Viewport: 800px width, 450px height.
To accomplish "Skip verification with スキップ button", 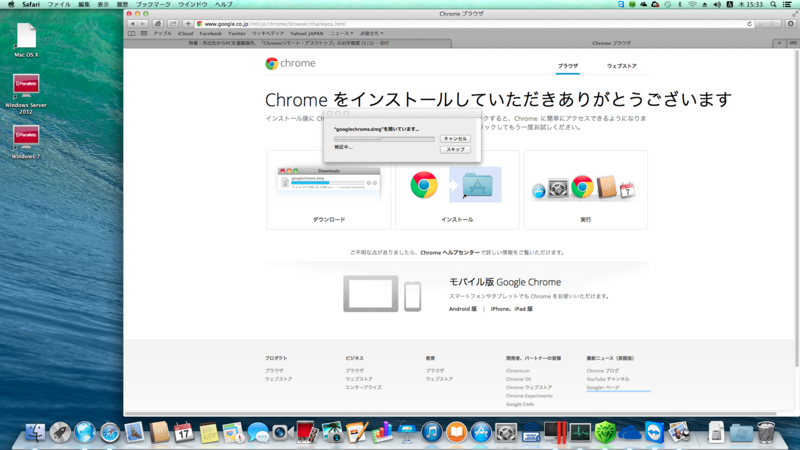I will tap(455, 149).
